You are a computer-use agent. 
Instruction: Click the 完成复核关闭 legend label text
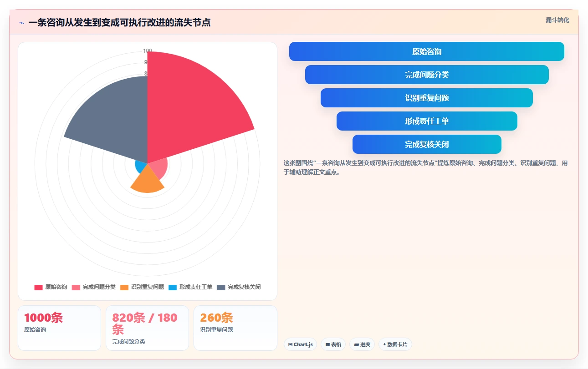point(244,287)
